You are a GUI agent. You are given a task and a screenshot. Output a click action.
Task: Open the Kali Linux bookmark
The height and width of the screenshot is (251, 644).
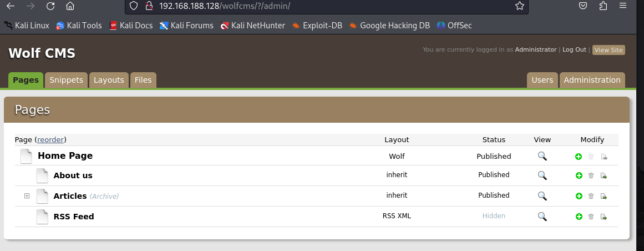(x=27, y=26)
